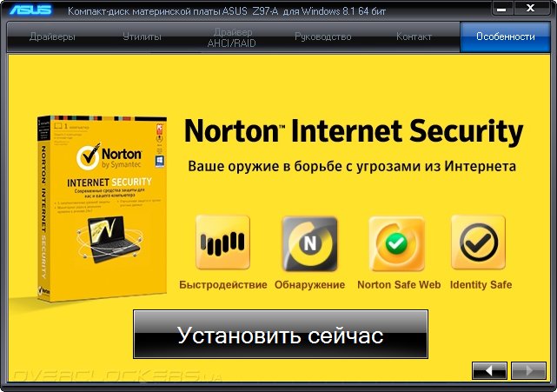
Task: Go to previous page with left arrow
Action: [x=489, y=370]
